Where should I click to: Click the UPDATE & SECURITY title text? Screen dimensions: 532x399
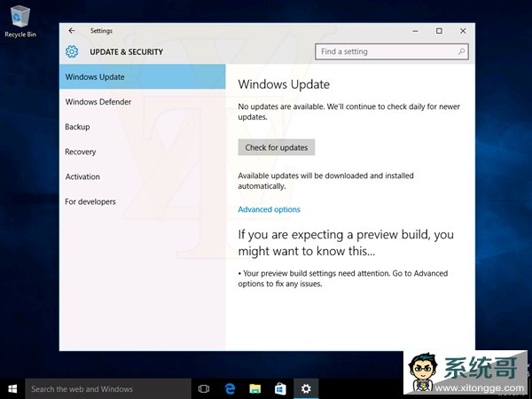126,52
